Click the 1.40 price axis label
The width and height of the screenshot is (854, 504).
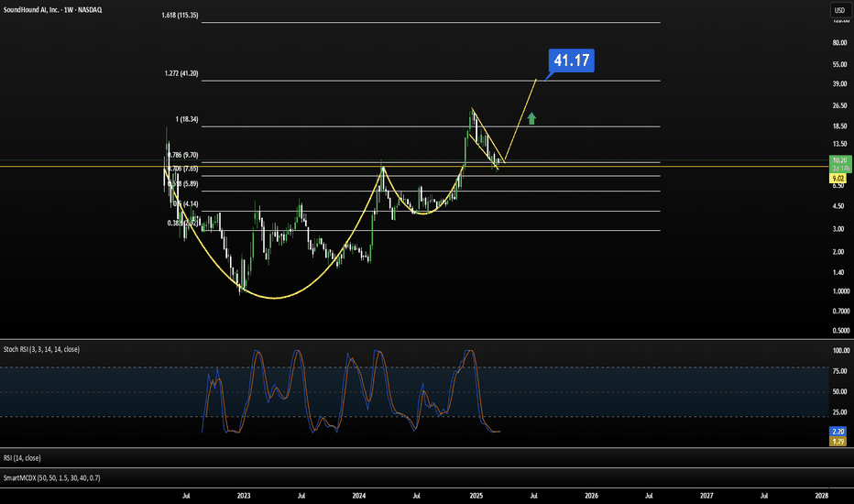[x=838, y=272]
